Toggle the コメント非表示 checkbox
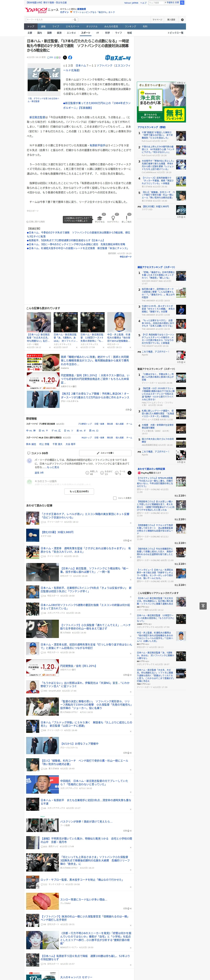210x980 pixels. click(115, 498)
